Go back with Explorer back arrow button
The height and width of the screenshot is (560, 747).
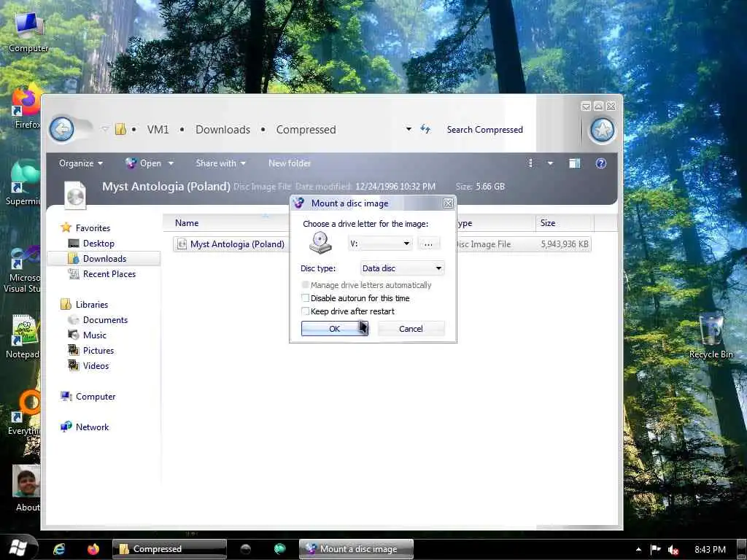[x=62, y=129]
